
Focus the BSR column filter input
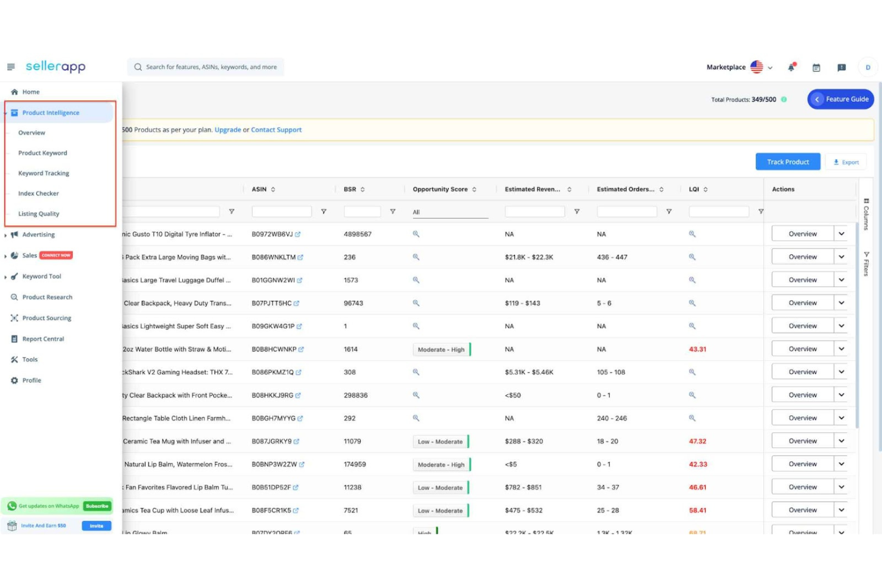click(362, 211)
